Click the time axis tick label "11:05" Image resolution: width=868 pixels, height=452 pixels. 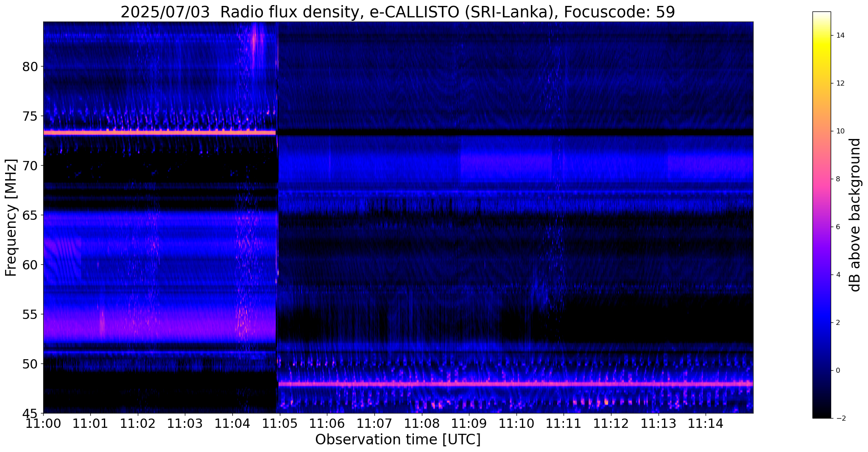point(280,424)
